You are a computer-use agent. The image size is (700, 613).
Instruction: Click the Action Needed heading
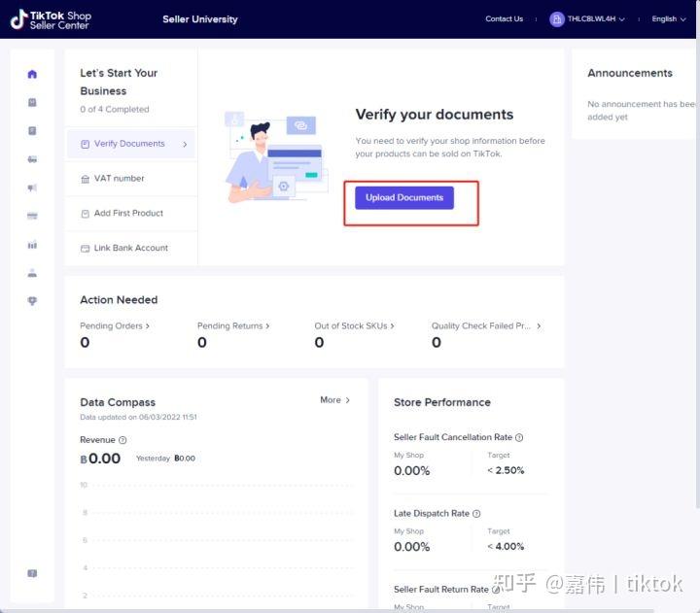tap(119, 300)
